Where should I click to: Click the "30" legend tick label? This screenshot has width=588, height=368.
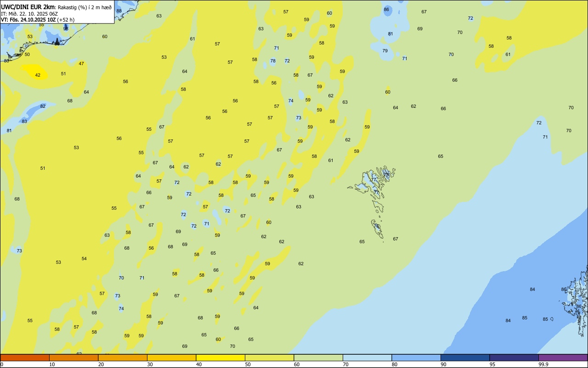[x=150, y=364]
